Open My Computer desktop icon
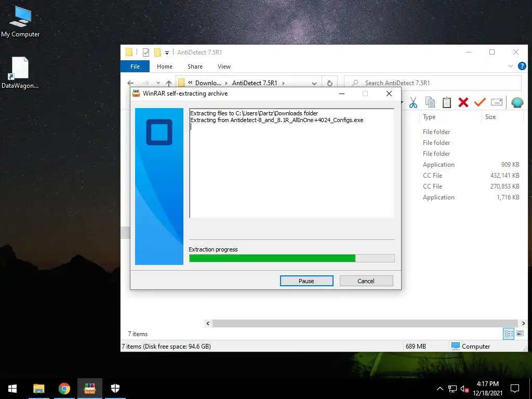This screenshot has width=532, height=399. pos(20,22)
